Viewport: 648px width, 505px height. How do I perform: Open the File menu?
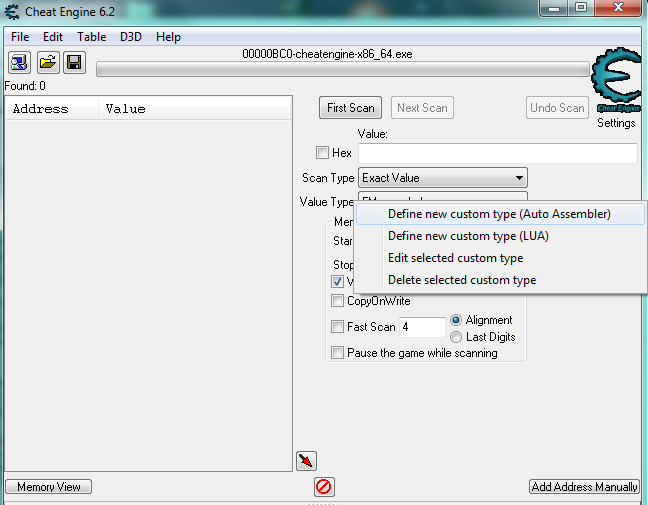click(x=20, y=37)
